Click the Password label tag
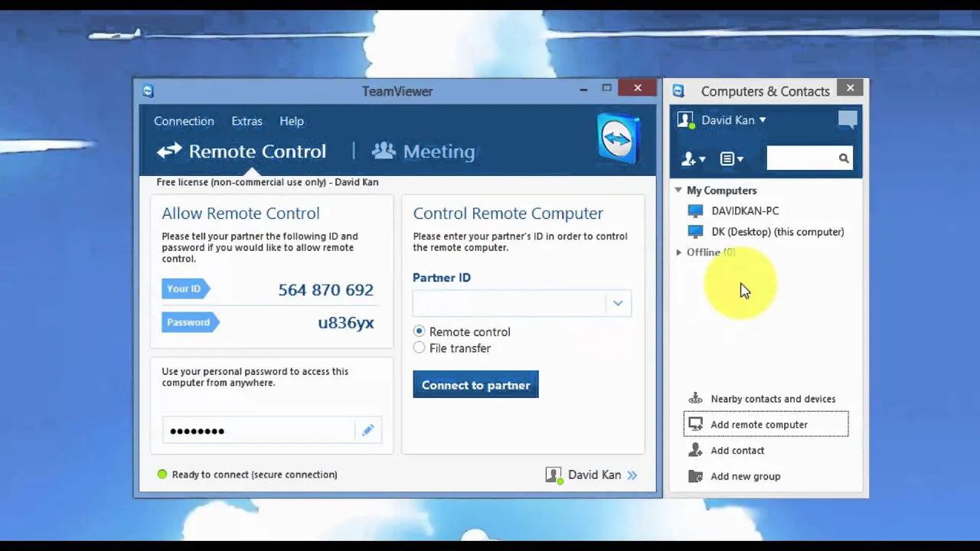This screenshot has height=551, width=980. click(191, 322)
